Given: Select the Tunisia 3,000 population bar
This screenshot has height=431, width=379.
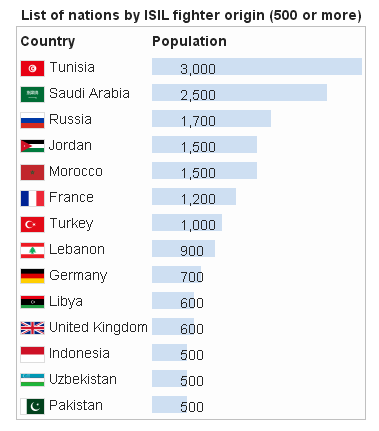Looking at the screenshot, I should [257, 67].
